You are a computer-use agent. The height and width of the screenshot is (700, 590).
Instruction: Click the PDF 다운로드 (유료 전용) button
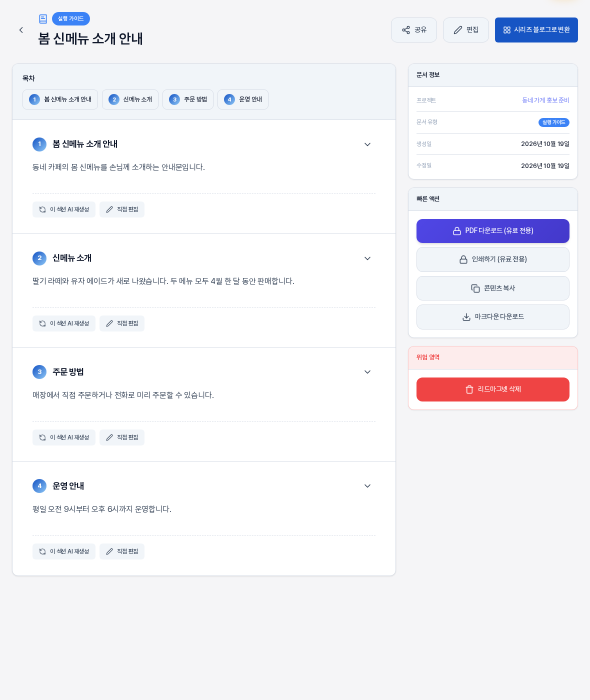click(x=493, y=231)
